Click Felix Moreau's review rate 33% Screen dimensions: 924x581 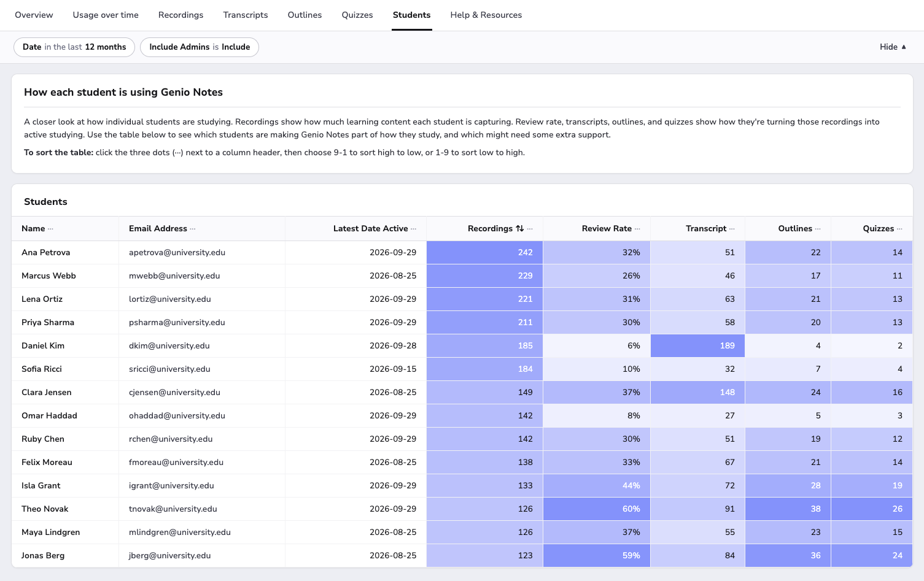pyautogui.click(x=631, y=462)
